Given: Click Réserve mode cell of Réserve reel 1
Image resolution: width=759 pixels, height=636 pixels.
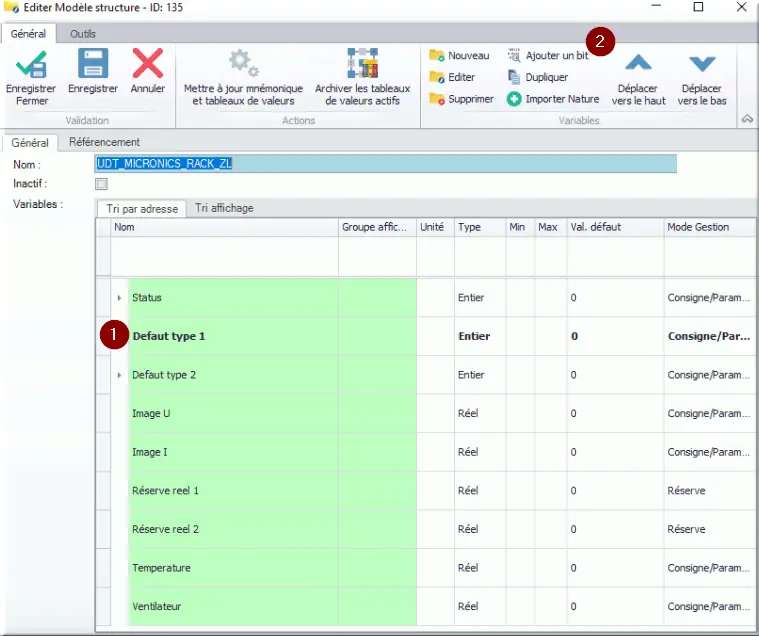Looking at the screenshot, I should [711, 491].
